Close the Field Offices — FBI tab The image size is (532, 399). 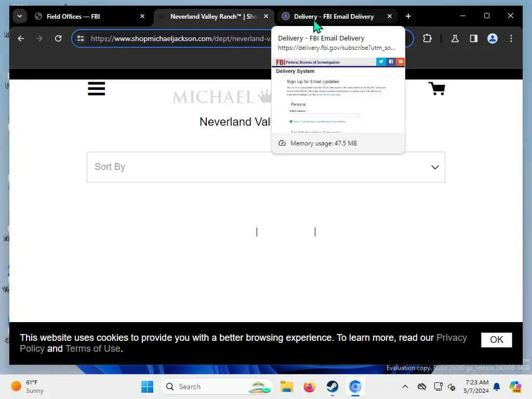click(142, 16)
